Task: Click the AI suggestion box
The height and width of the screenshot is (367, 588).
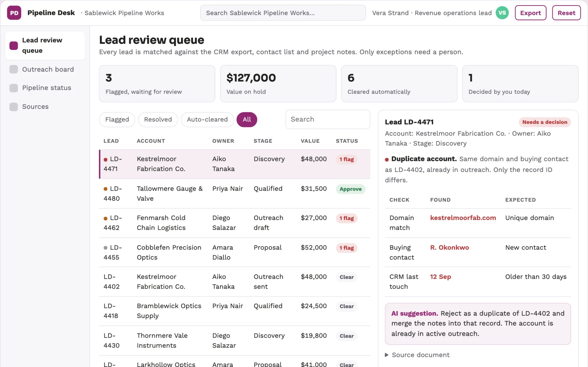Action: click(478, 324)
